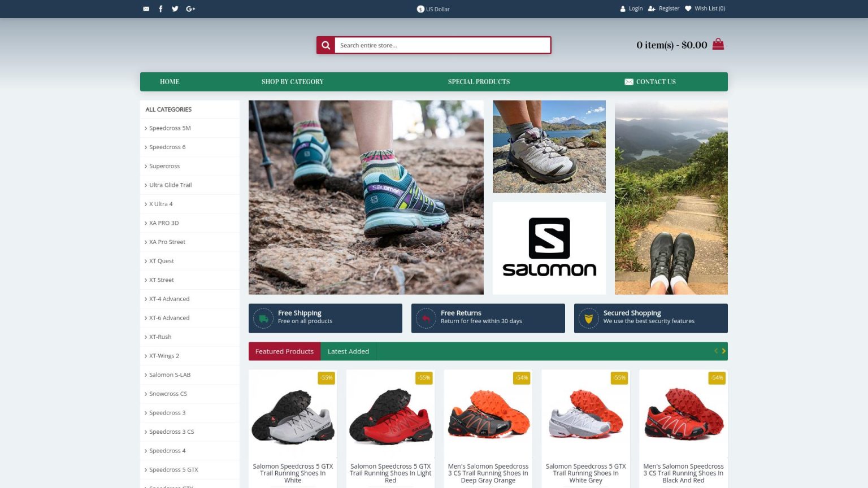Click the Secured Shopping shield icon
This screenshot has width=868, height=488.
pyautogui.click(x=589, y=319)
